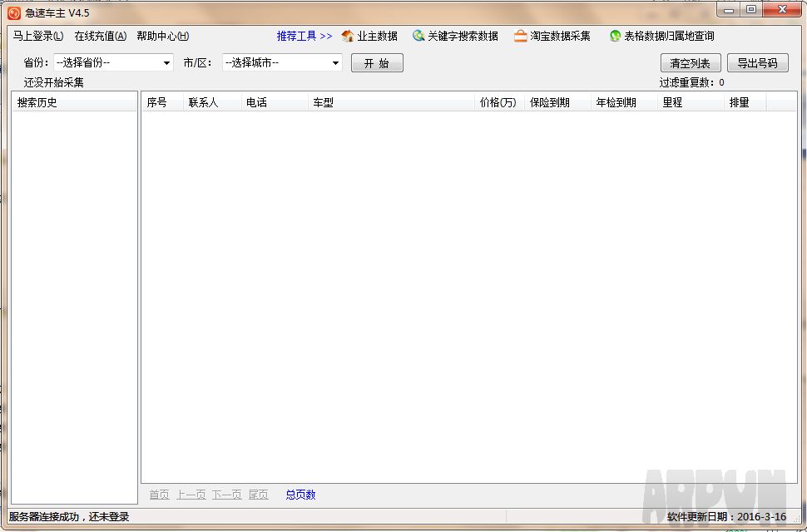Open the 马上登录 menu

[37, 36]
